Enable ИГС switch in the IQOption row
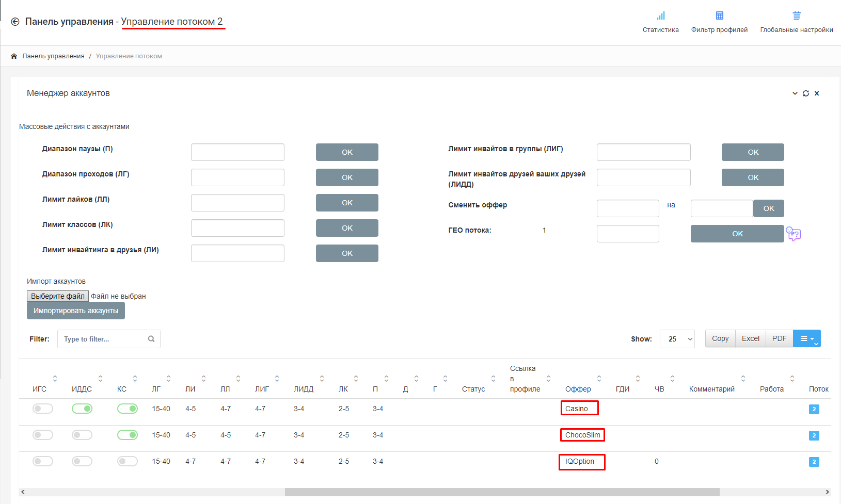This screenshot has height=504, width=841. pyautogui.click(x=43, y=462)
